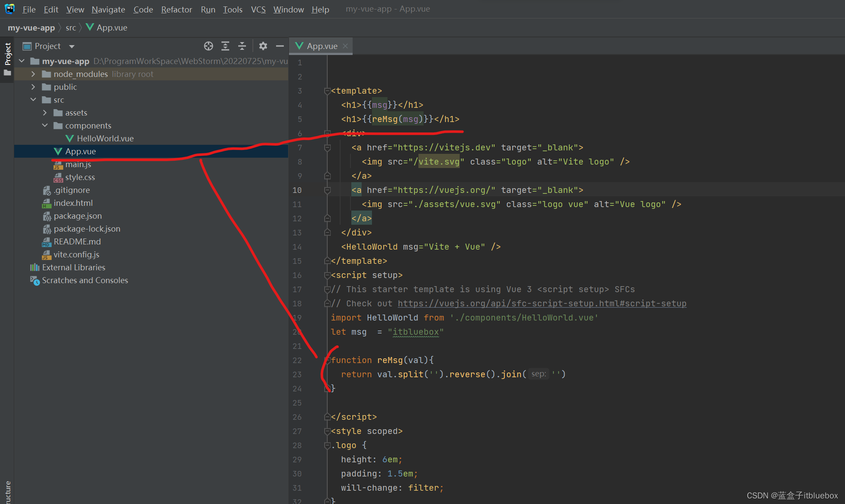The image size is (845, 504).
Task: Open the Window menu
Action: pyautogui.click(x=289, y=9)
